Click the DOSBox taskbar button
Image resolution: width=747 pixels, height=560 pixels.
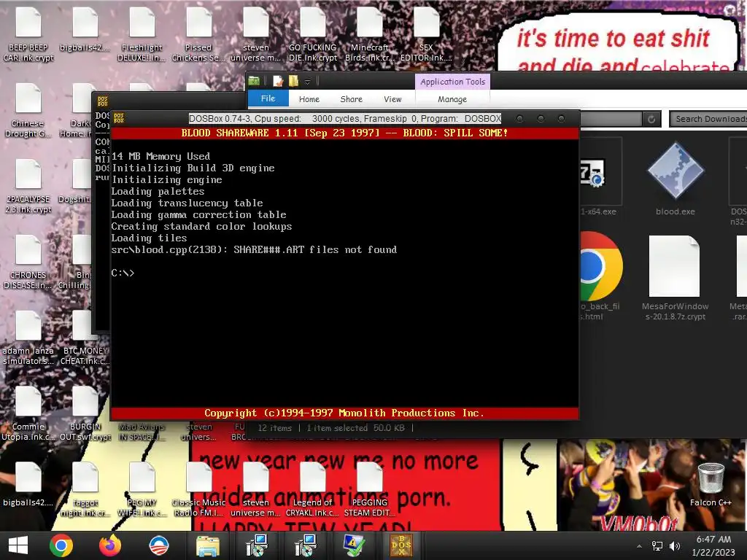pos(402,545)
